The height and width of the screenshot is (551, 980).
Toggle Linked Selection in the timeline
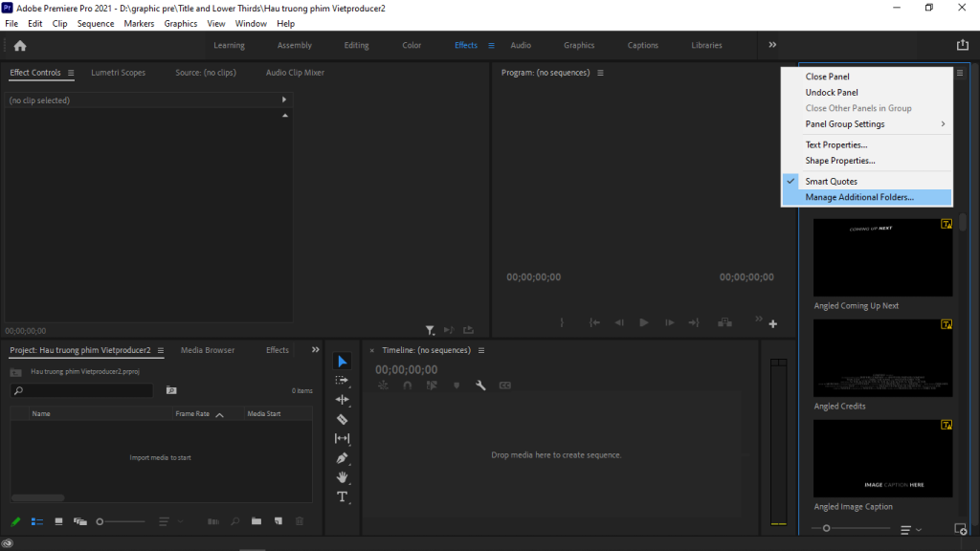[x=431, y=385]
